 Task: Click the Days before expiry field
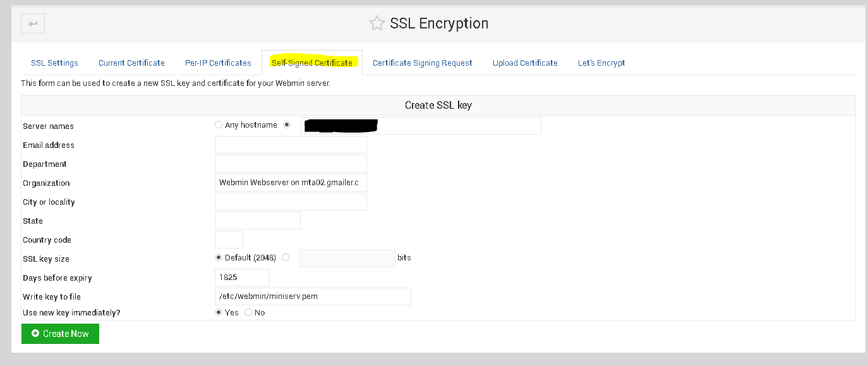pyautogui.click(x=242, y=278)
